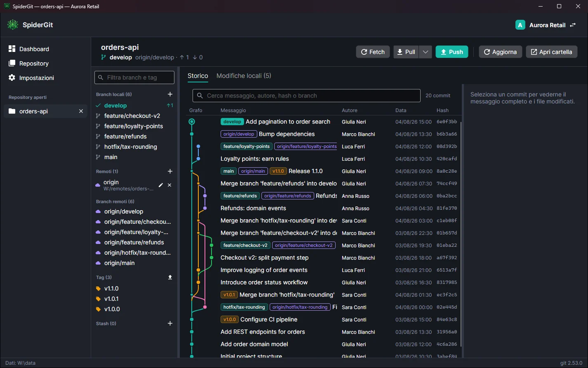
Task: Select hotfix/tax-rounding local branch
Action: (x=134, y=147)
